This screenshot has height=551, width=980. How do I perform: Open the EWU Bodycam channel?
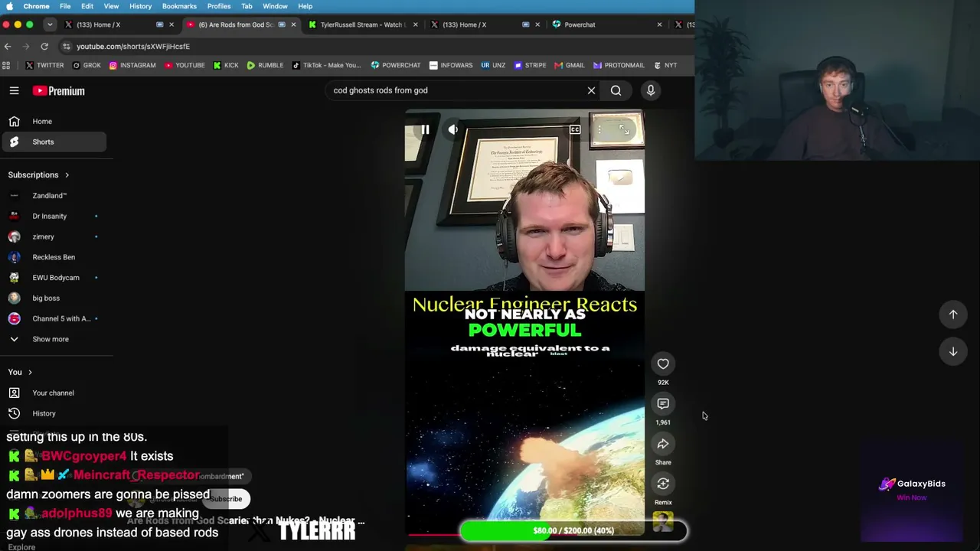coord(54,277)
